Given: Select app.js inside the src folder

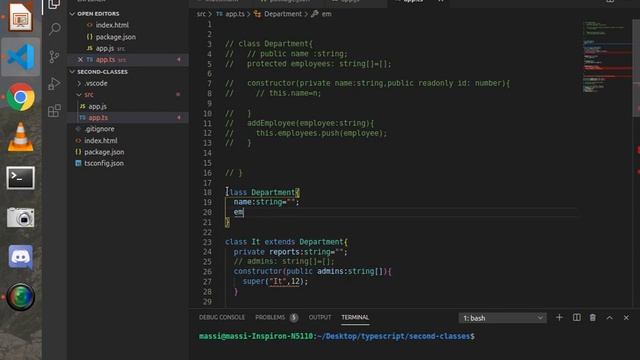Looking at the screenshot, I should [98, 106].
